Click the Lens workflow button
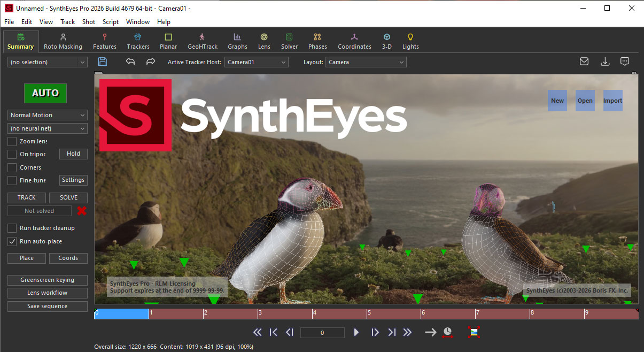This screenshot has width=644, height=352. coord(48,293)
